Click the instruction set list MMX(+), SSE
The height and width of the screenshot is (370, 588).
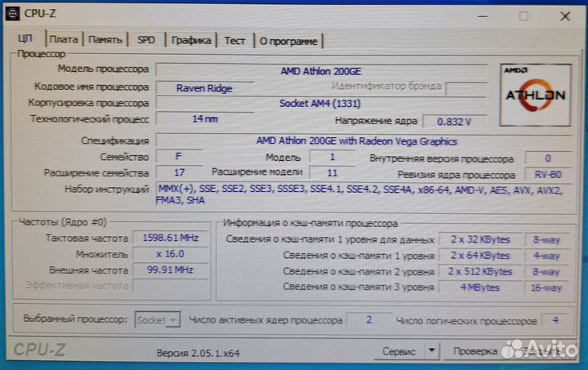[x=363, y=194]
